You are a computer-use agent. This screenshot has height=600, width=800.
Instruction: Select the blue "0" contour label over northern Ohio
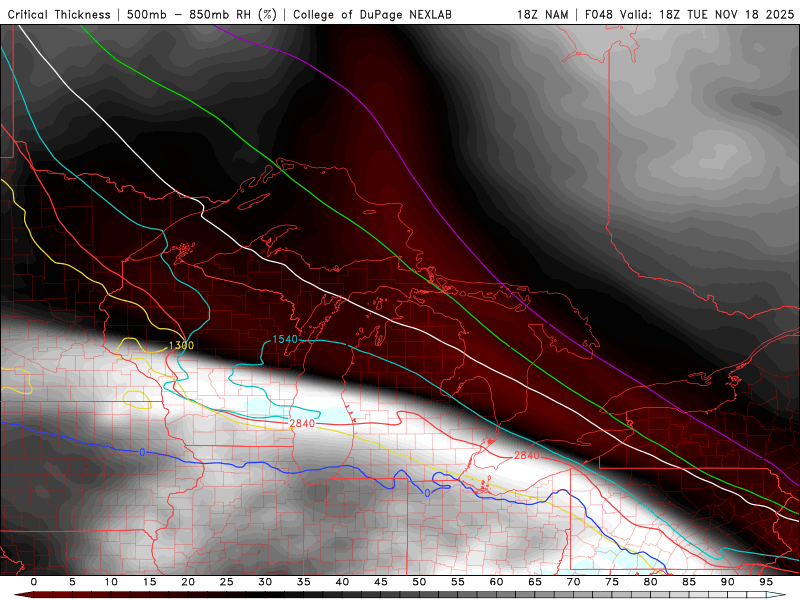click(428, 493)
